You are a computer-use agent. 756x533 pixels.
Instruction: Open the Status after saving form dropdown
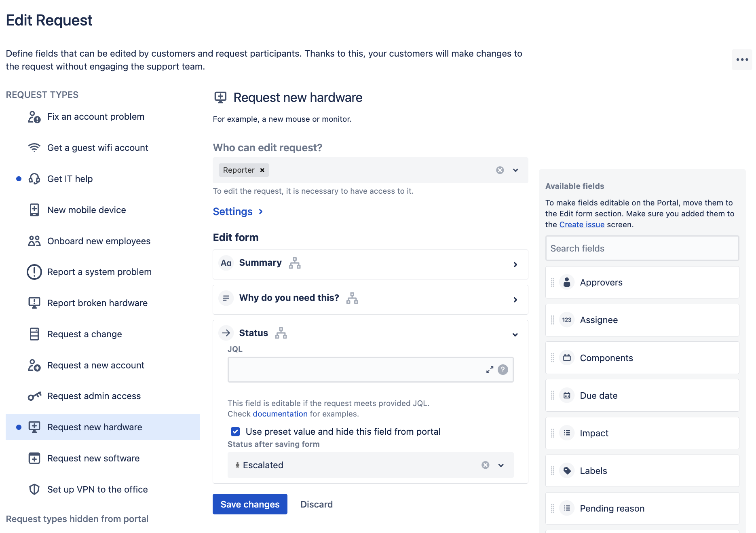tap(501, 465)
